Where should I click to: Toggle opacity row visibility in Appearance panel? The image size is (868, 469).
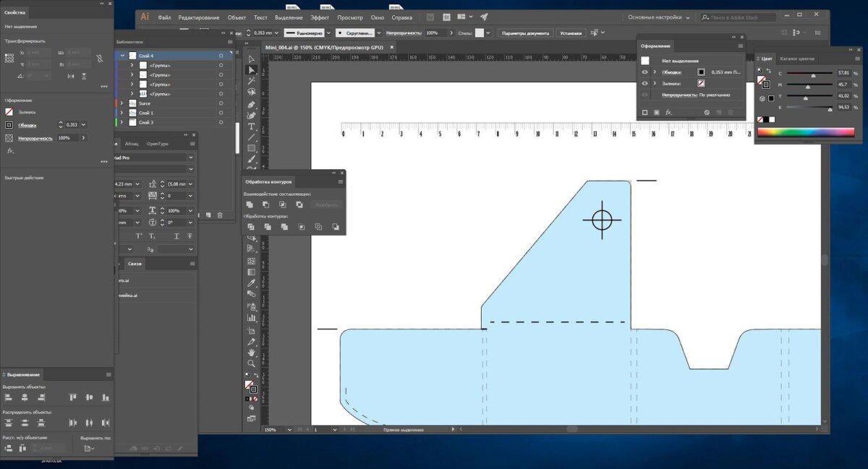tap(644, 95)
